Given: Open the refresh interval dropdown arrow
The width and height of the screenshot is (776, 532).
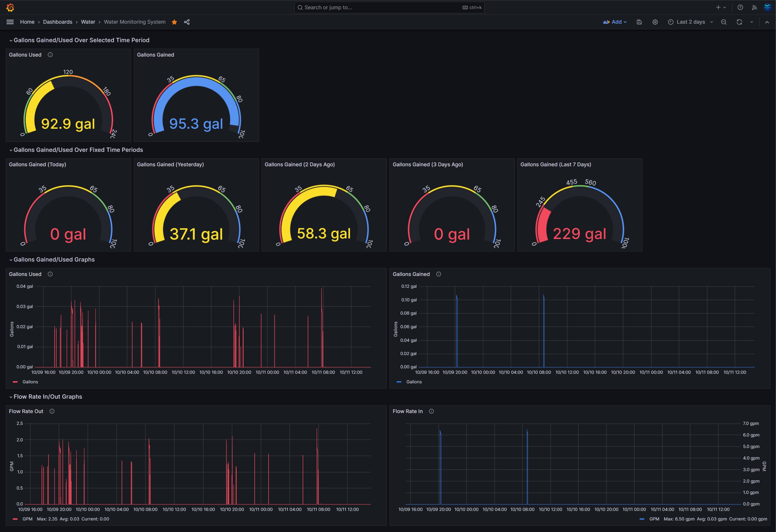Looking at the screenshot, I should pos(752,22).
